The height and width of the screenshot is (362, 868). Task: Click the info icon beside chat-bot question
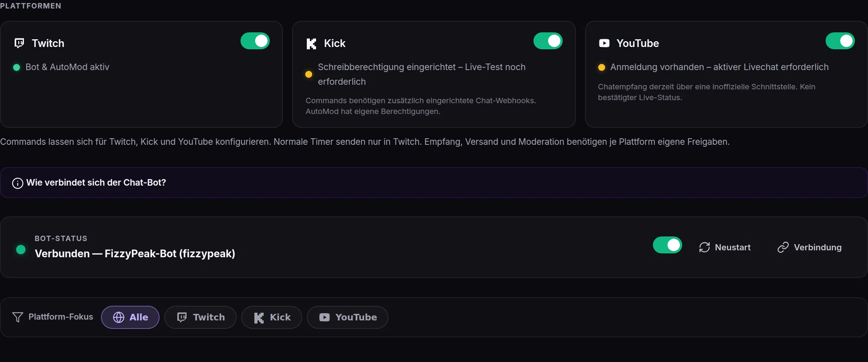(x=18, y=183)
